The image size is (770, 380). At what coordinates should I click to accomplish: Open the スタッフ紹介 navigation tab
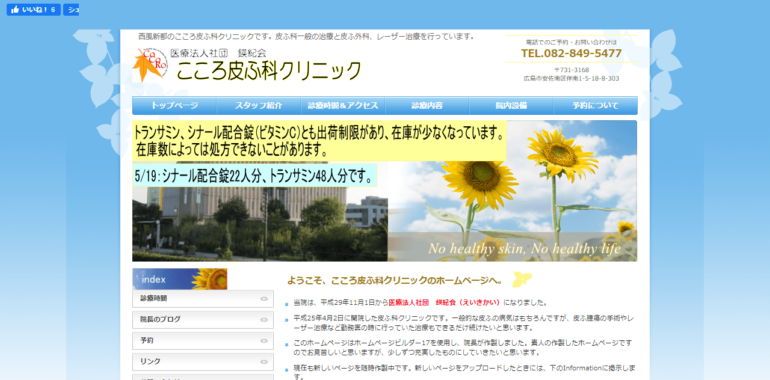tap(259, 106)
